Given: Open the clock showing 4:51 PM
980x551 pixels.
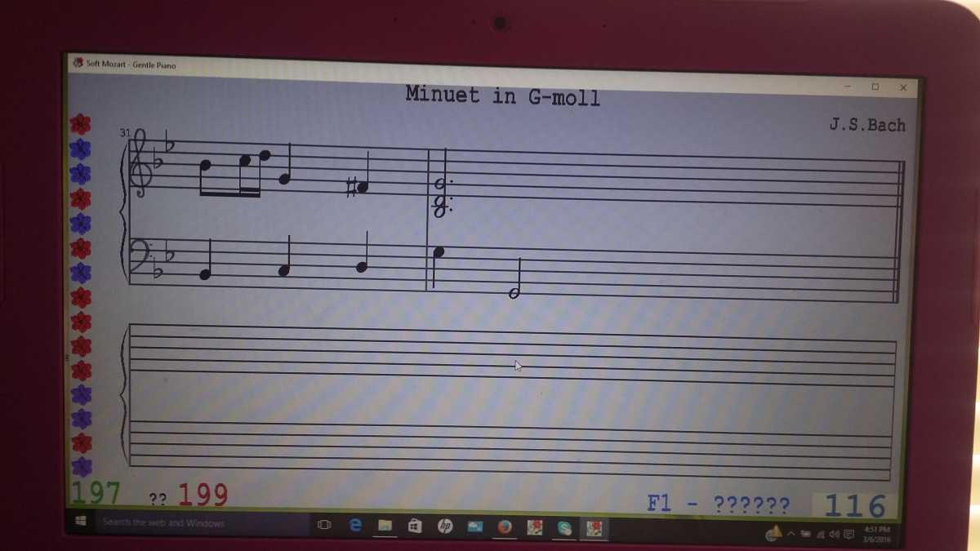Looking at the screenshot, I should (876, 534).
